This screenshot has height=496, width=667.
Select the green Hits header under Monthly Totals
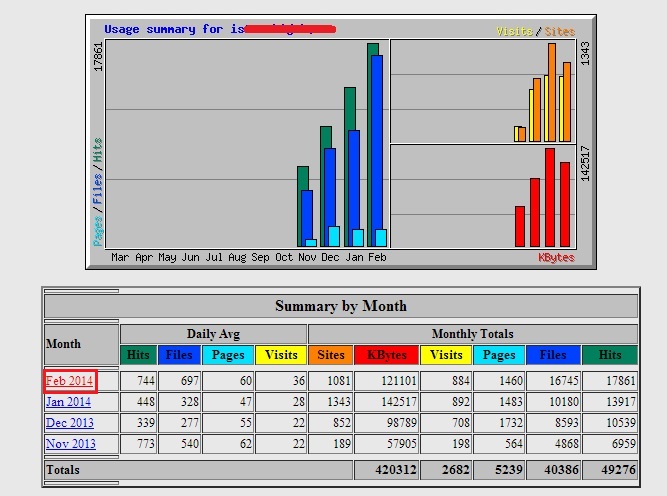click(x=610, y=355)
